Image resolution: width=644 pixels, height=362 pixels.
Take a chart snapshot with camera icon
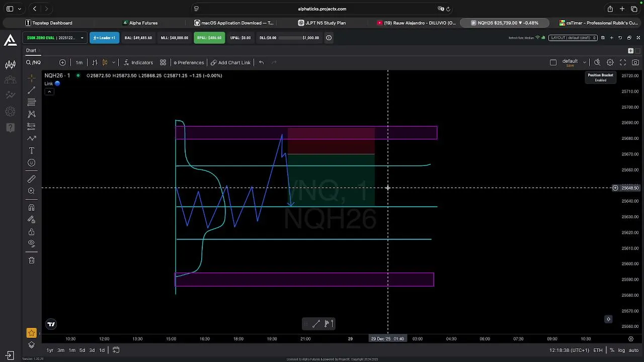pyautogui.click(x=635, y=62)
